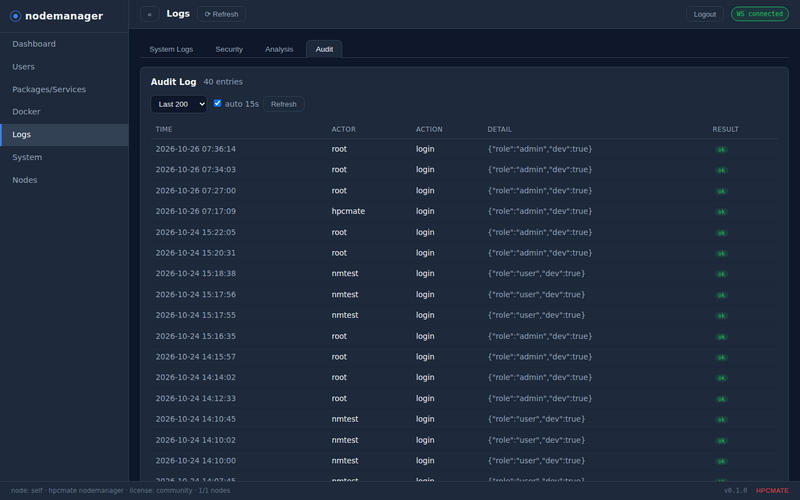Image resolution: width=800 pixels, height=500 pixels.
Task: Click the DETAIL column header
Action: point(499,130)
